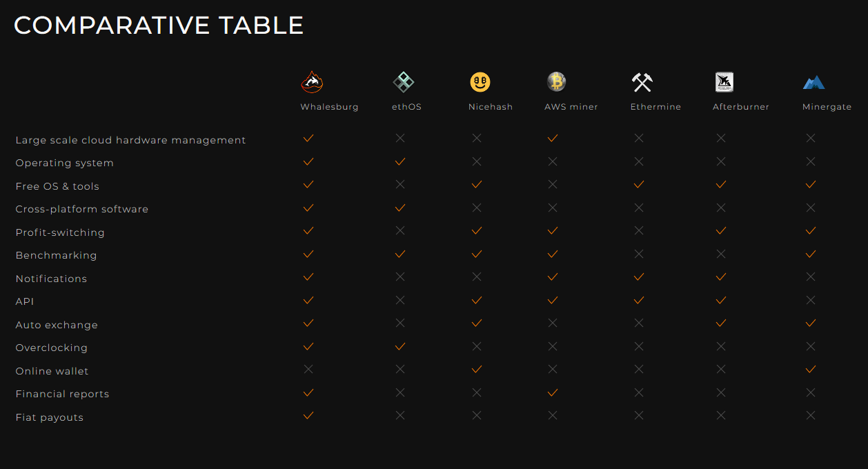The image size is (868, 469).
Task: Click Whalesburg checkmark for Fiat payouts
Action: (x=308, y=415)
